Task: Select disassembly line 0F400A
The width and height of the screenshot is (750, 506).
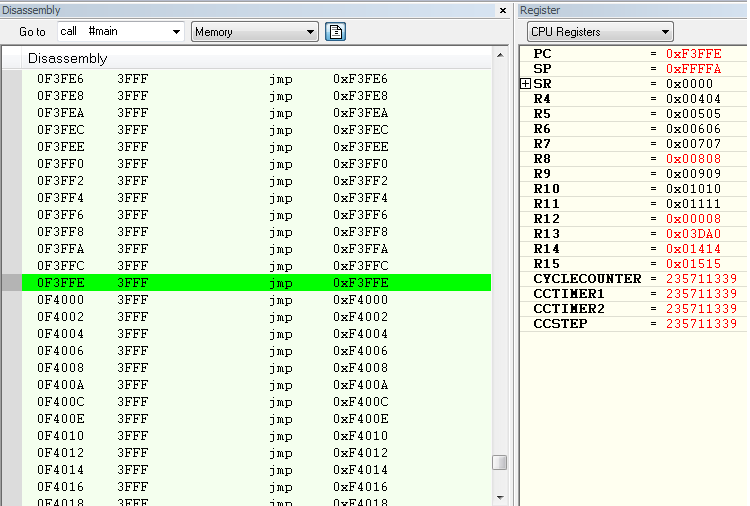Action: click(x=256, y=385)
